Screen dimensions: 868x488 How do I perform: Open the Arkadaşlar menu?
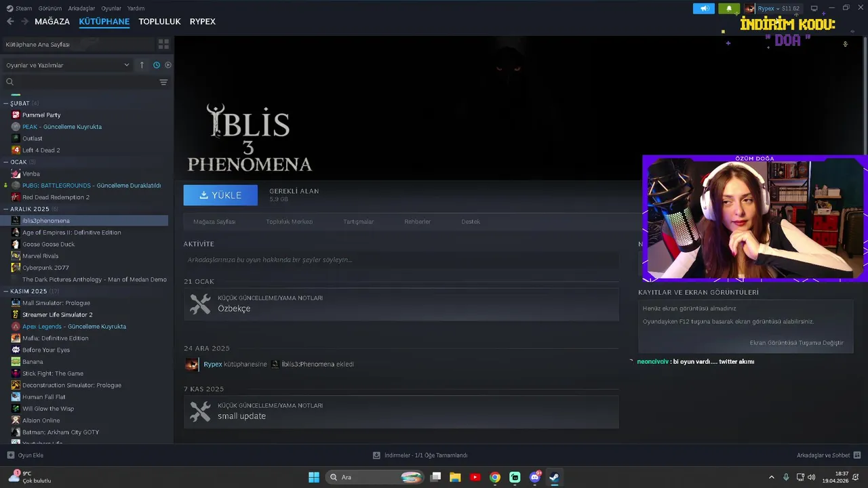tap(82, 8)
